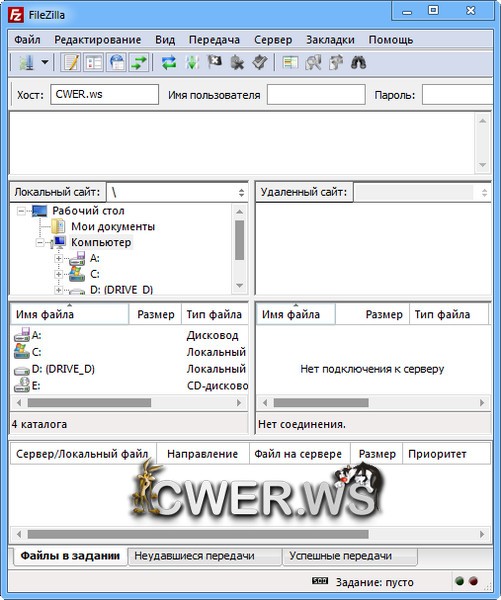
Task: Toggle the local directory tree view
Action: point(94,62)
